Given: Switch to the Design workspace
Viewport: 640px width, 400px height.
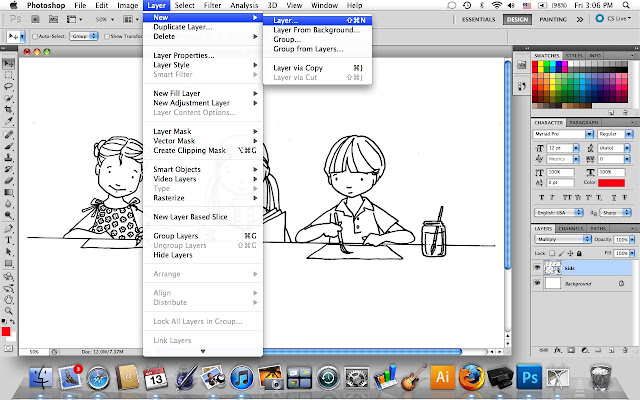Looking at the screenshot, I should tap(517, 19).
